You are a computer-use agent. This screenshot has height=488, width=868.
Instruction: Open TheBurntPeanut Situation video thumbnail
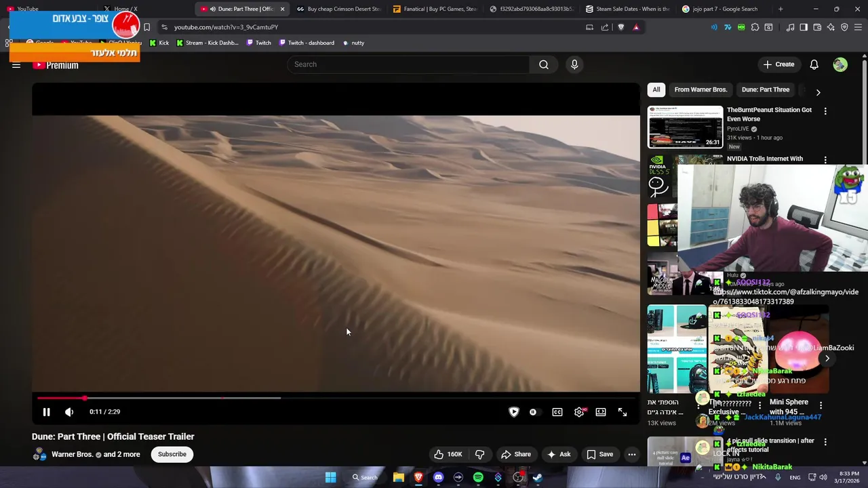pyautogui.click(x=685, y=127)
